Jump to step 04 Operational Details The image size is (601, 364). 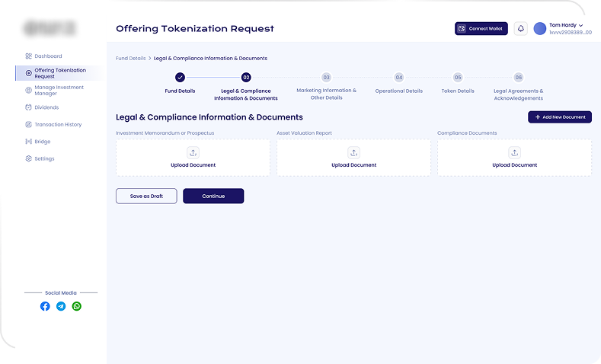(398, 78)
